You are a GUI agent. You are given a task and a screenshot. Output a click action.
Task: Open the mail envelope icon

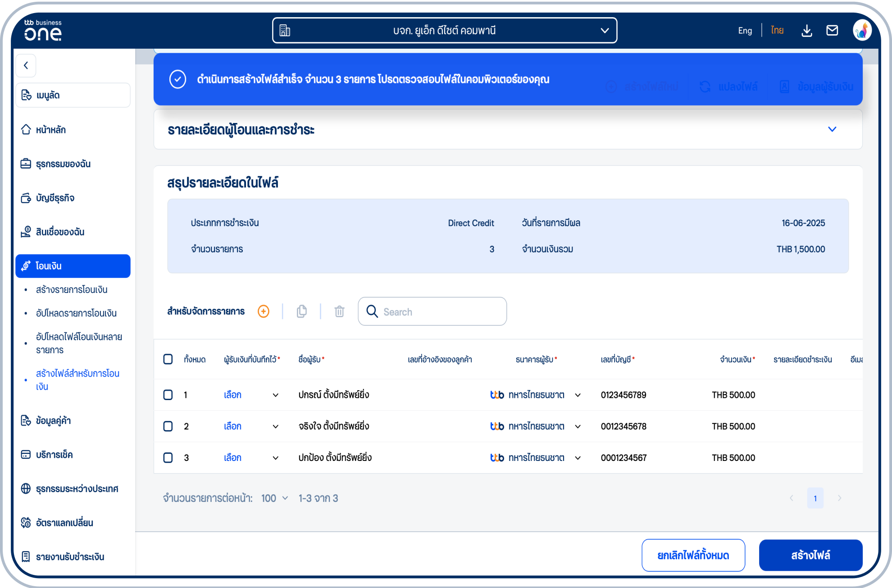click(x=832, y=31)
